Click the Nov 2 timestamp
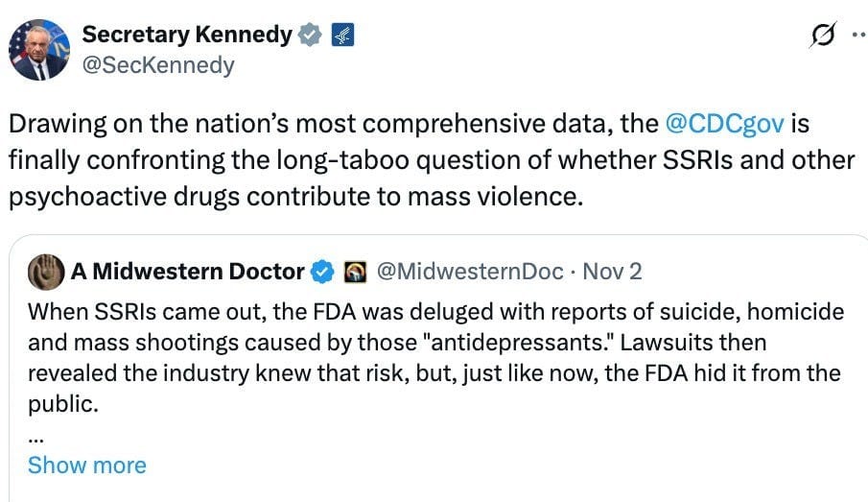This screenshot has height=502, width=868. [x=612, y=272]
